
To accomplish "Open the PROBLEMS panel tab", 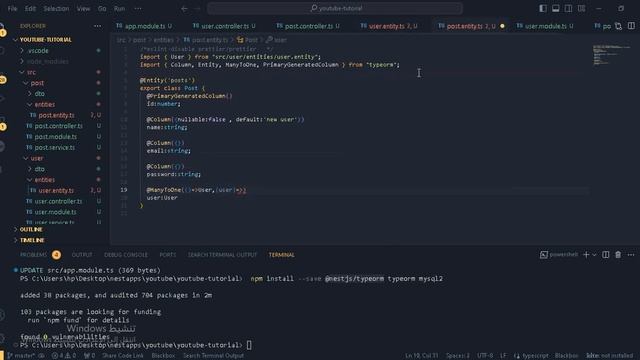I will [33, 255].
